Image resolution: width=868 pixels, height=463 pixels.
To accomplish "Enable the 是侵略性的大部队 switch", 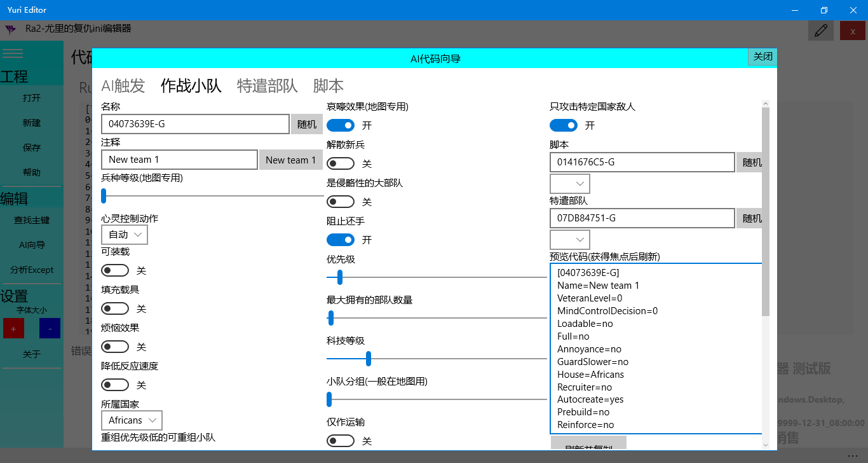I will pyautogui.click(x=341, y=202).
